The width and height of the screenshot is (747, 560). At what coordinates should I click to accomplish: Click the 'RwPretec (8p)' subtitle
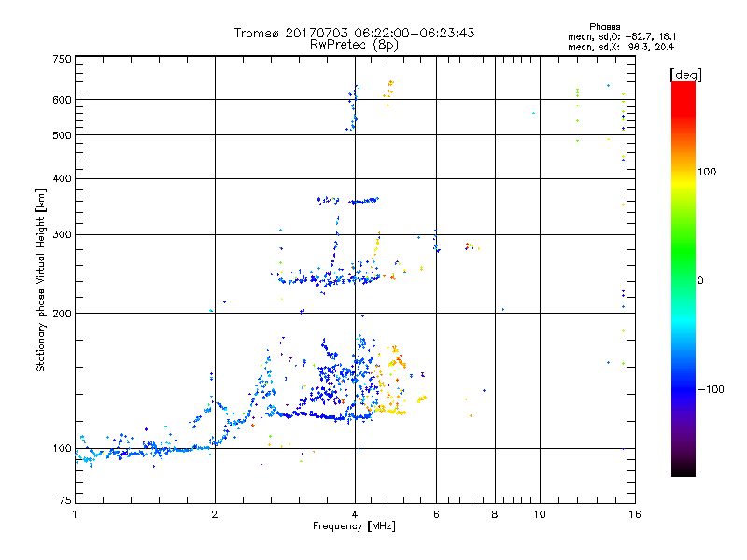coord(354,45)
